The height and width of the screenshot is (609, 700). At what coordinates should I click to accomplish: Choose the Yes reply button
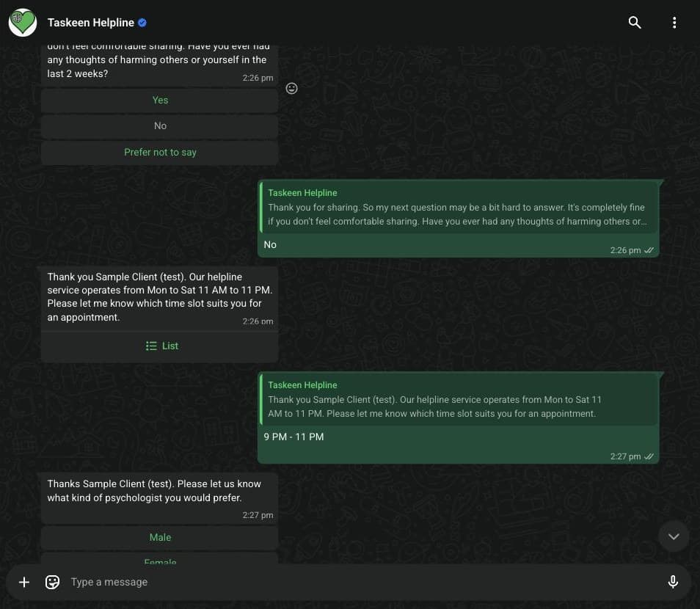coord(160,100)
